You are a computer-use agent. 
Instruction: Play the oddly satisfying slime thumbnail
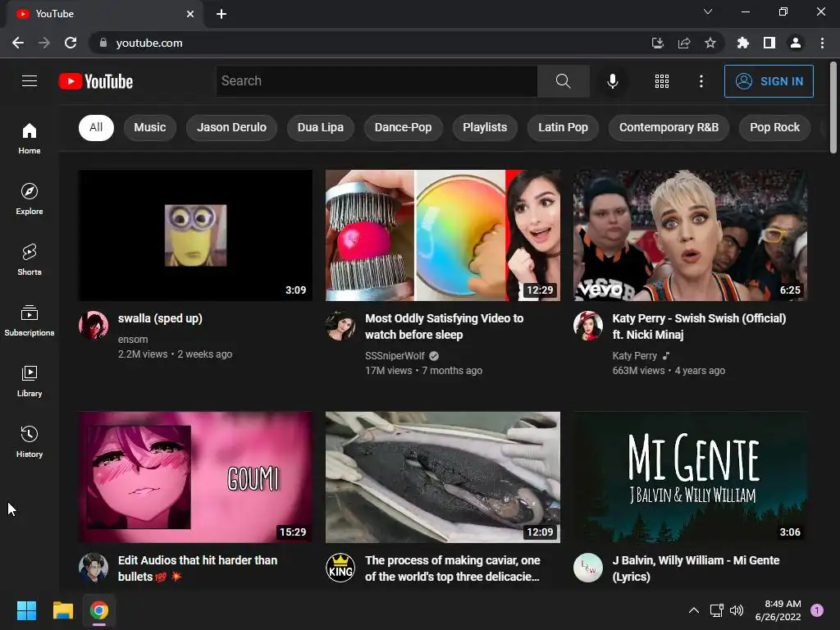pos(443,235)
